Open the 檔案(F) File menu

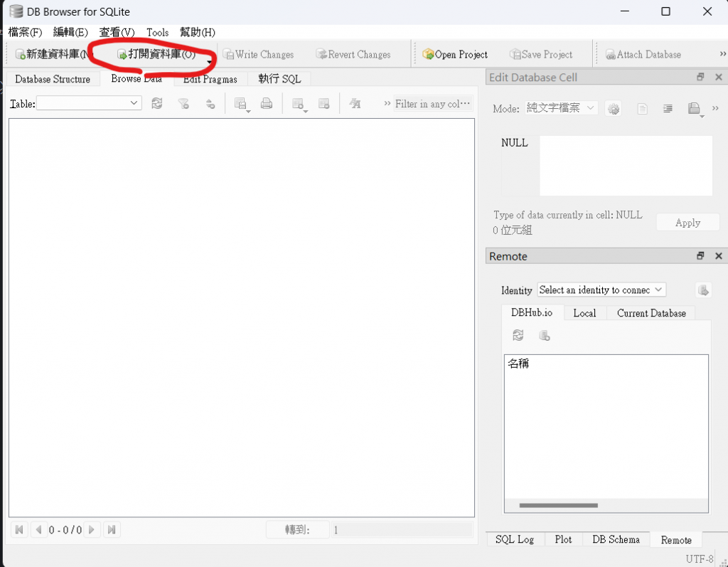pyautogui.click(x=25, y=33)
